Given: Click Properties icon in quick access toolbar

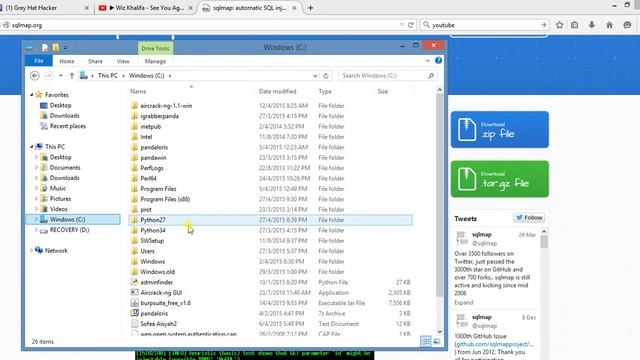Looking at the screenshot, I should click(45, 47).
